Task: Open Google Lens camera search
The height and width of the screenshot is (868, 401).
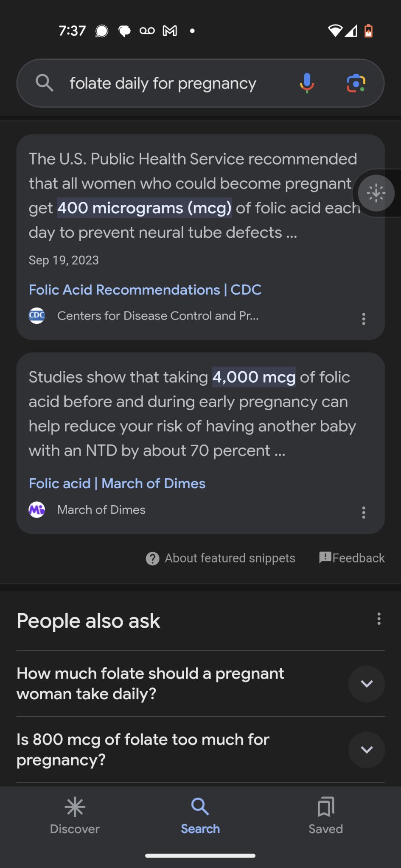Action: 356,83
